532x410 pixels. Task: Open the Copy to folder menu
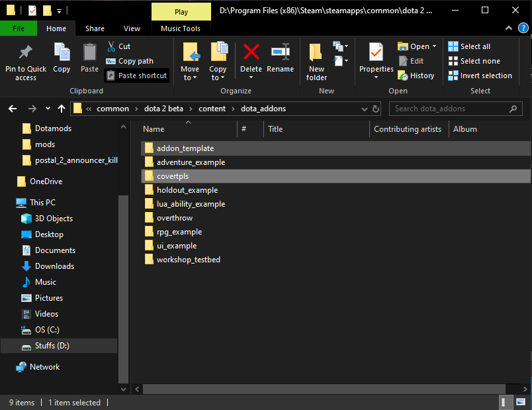tap(218, 62)
